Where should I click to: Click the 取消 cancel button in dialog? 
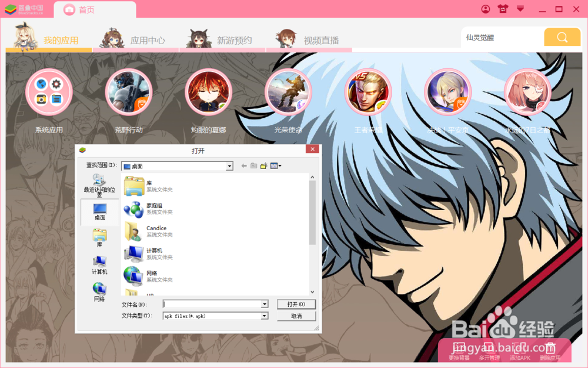[x=296, y=316]
